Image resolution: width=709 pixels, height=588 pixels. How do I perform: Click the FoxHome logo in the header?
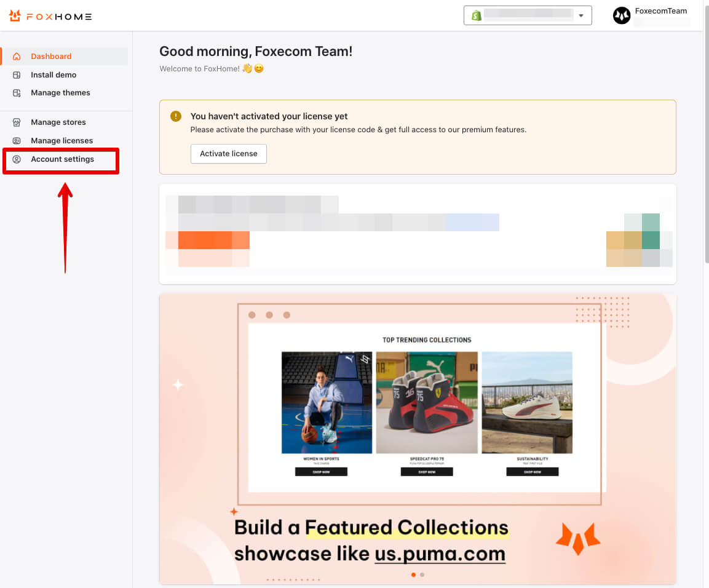coord(50,16)
